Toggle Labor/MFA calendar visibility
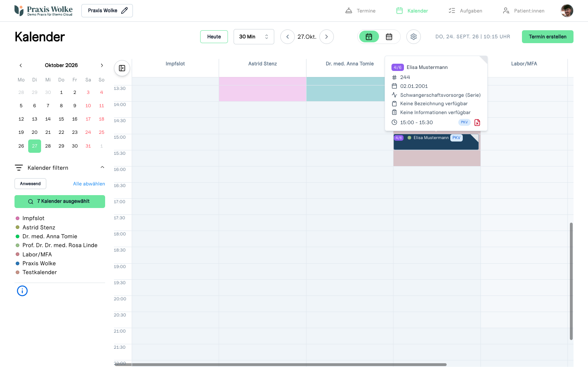588x385 pixels. click(33, 254)
